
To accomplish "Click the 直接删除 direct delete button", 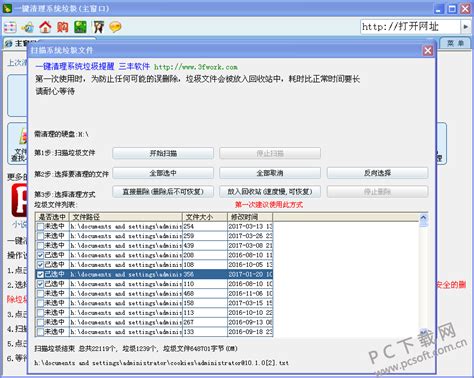I will (x=163, y=192).
